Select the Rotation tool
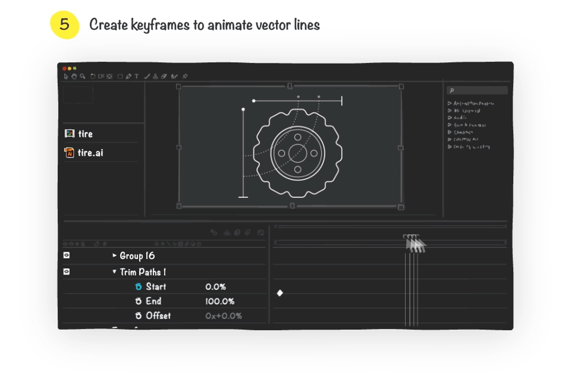This screenshot has height=392, width=571. [x=93, y=76]
